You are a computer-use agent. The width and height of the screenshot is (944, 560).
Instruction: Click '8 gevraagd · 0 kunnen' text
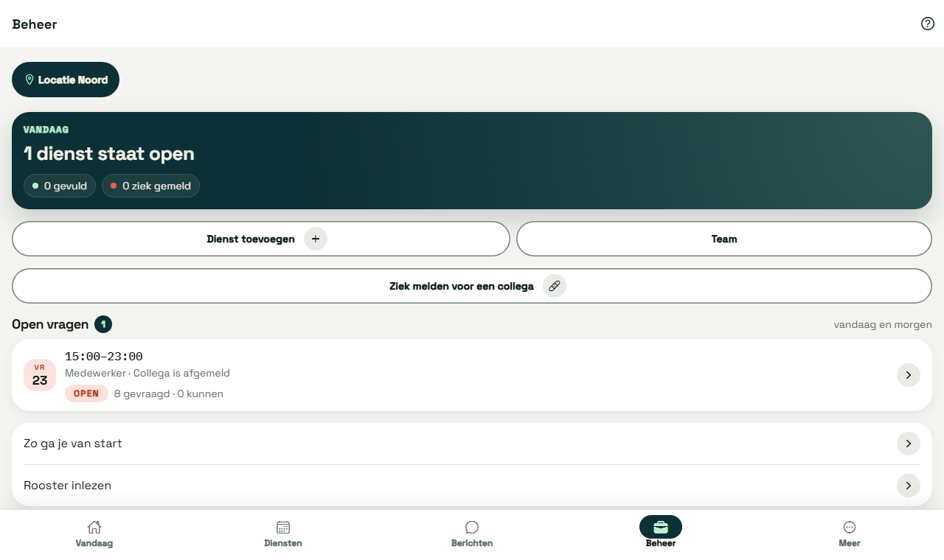(x=169, y=394)
